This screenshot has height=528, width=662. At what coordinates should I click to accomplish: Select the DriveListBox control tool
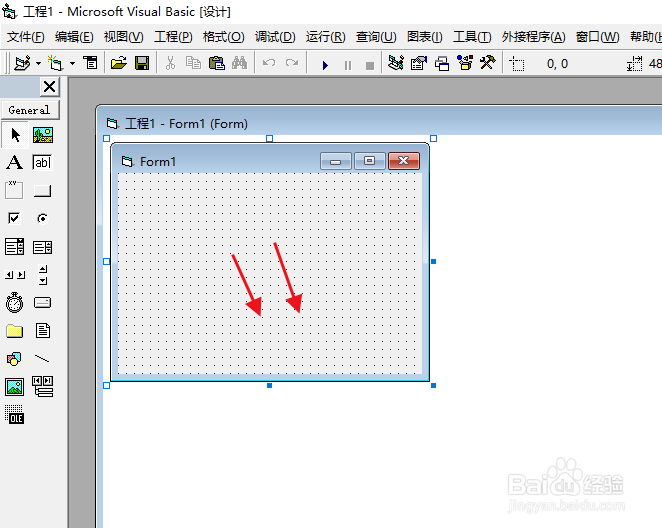click(42, 303)
